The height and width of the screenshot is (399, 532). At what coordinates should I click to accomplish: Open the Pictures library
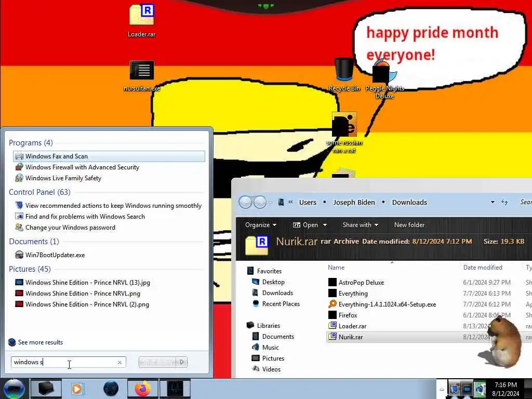tap(268, 358)
